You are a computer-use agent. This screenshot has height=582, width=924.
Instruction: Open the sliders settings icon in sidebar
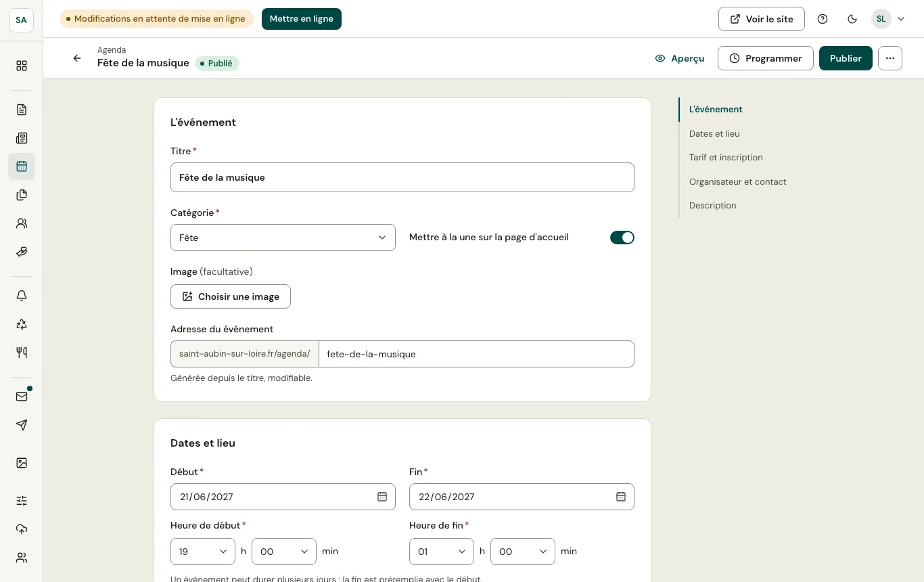point(22,501)
